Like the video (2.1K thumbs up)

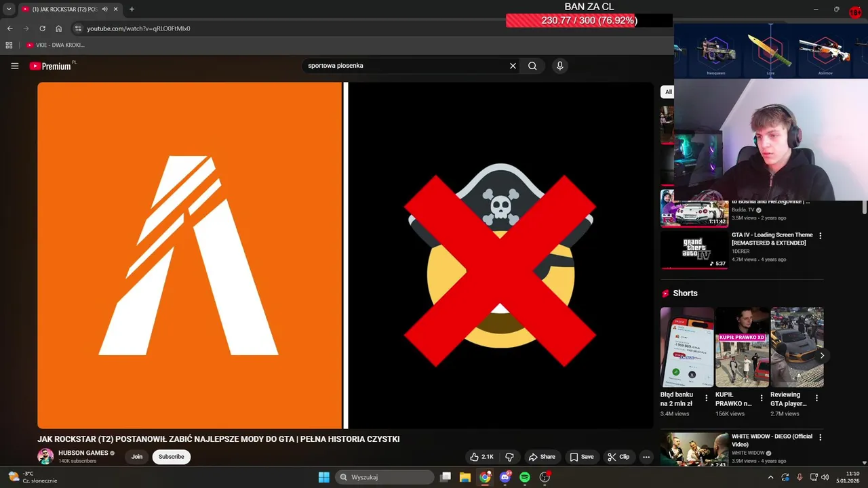tap(482, 457)
